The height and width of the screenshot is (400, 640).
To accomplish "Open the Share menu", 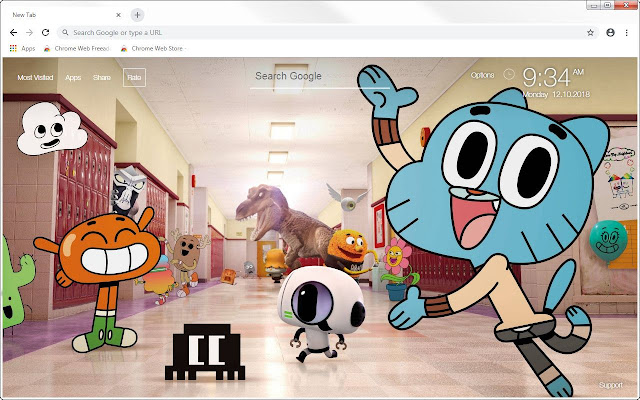I will point(102,78).
